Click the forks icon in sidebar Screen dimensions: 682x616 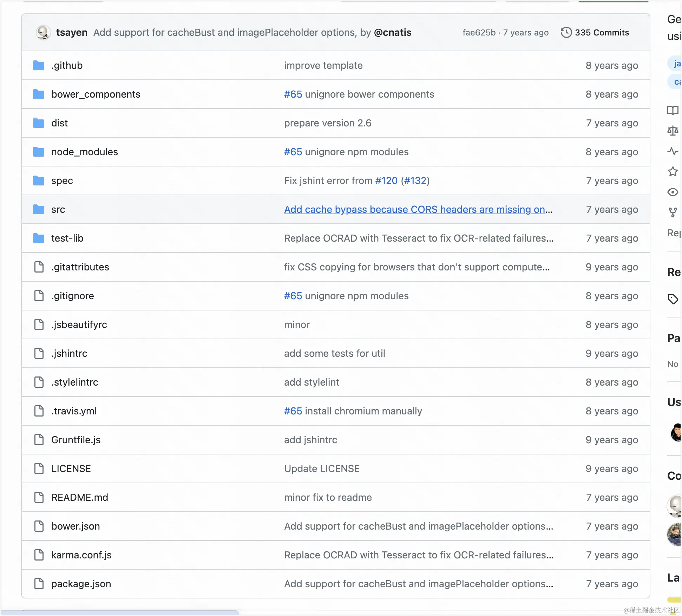(x=673, y=212)
